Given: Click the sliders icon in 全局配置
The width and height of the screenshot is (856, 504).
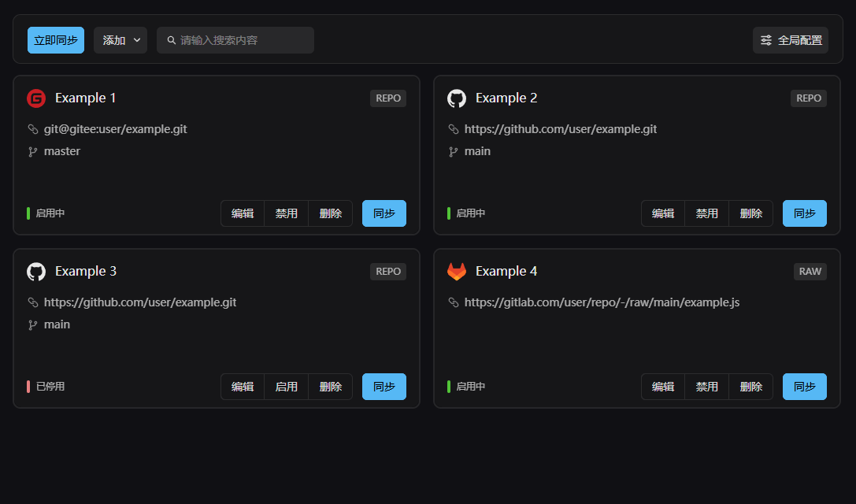Looking at the screenshot, I should [766, 40].
